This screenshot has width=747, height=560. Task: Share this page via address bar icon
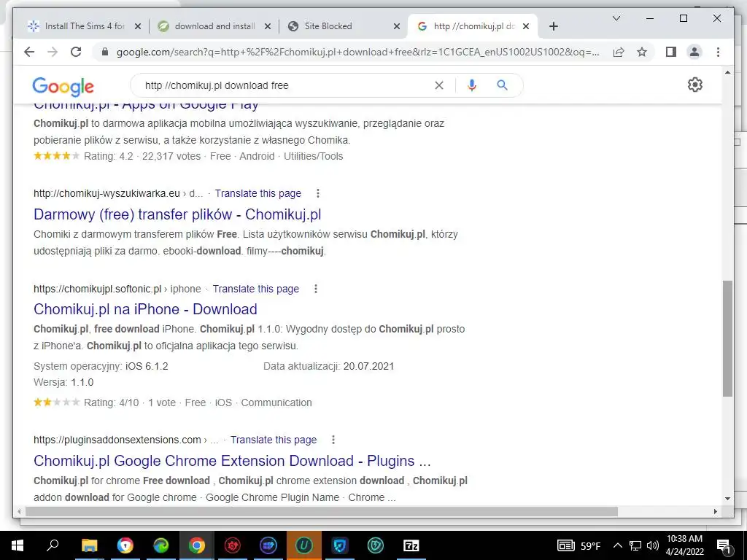coord(619,52)
